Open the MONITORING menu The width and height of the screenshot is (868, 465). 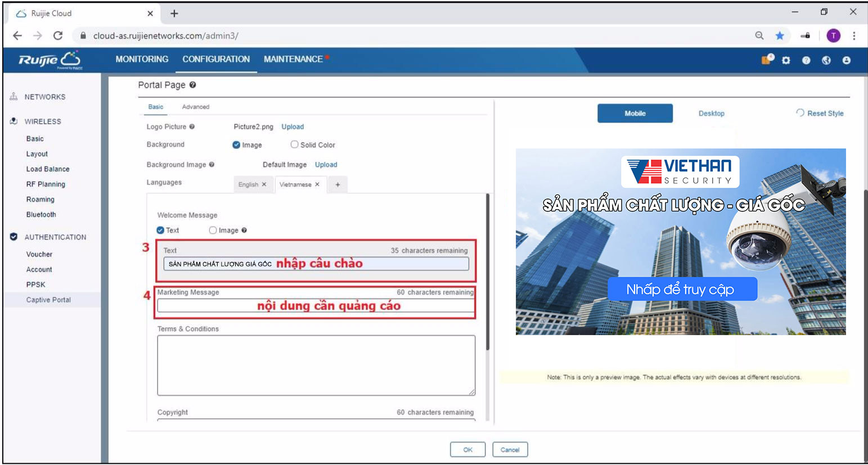click(x=142, y=59)
